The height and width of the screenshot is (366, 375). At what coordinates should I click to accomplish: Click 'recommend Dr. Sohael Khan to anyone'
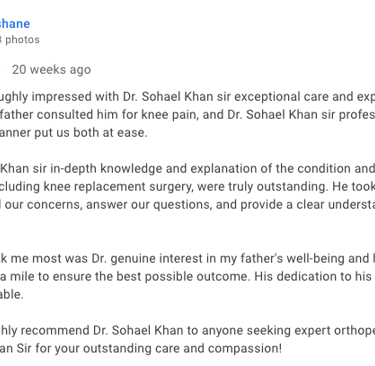[x=109, y=331]
